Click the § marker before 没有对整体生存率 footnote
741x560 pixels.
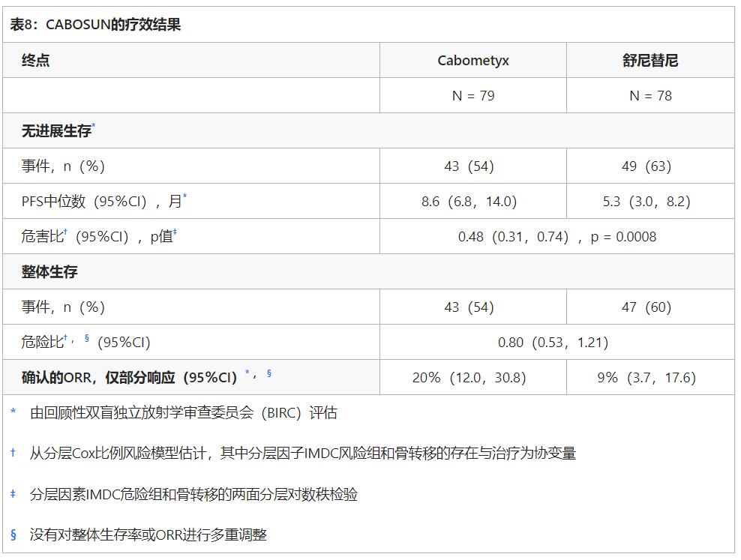tap(13, 535)
